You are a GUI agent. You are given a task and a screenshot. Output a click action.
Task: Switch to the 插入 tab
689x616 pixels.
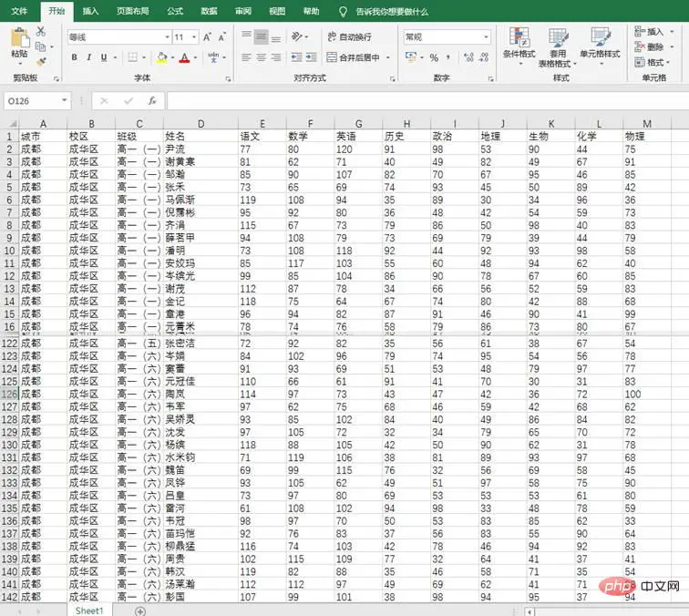[x=90, y=11]
